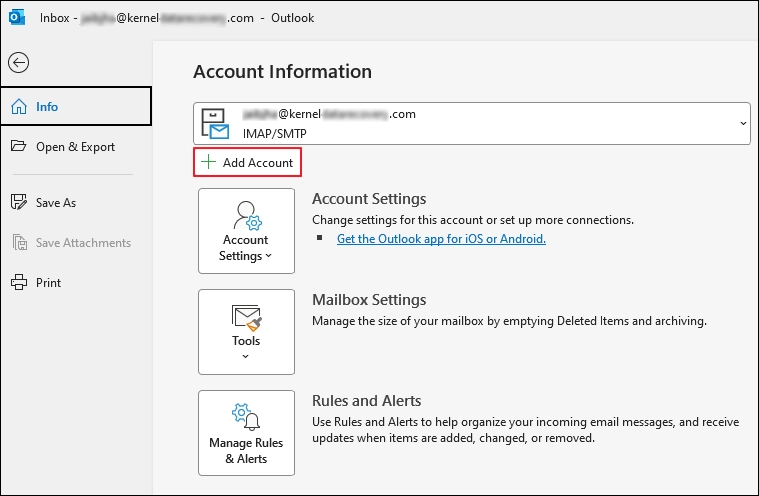Click the back arrow to return to the inbox
This screenshot has width=759, height=496.
[18, 62]
